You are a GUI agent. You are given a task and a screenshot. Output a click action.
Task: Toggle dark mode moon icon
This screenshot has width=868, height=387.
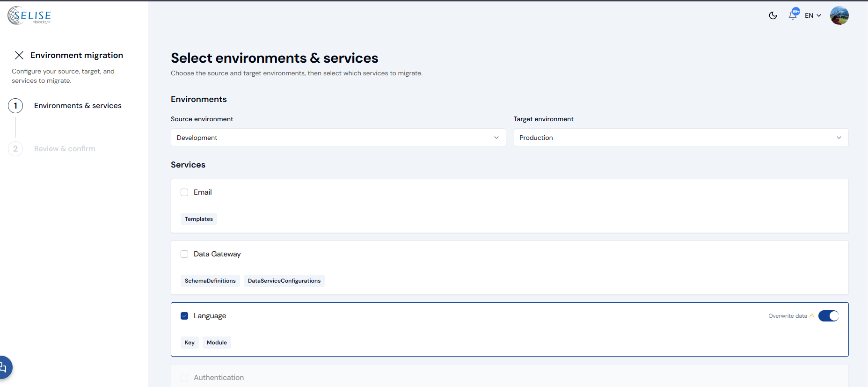pyautogui.click(x=773, y=15)
